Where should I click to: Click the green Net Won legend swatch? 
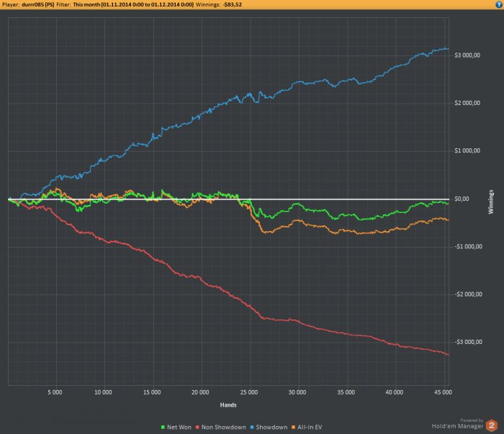pos(163,428)
